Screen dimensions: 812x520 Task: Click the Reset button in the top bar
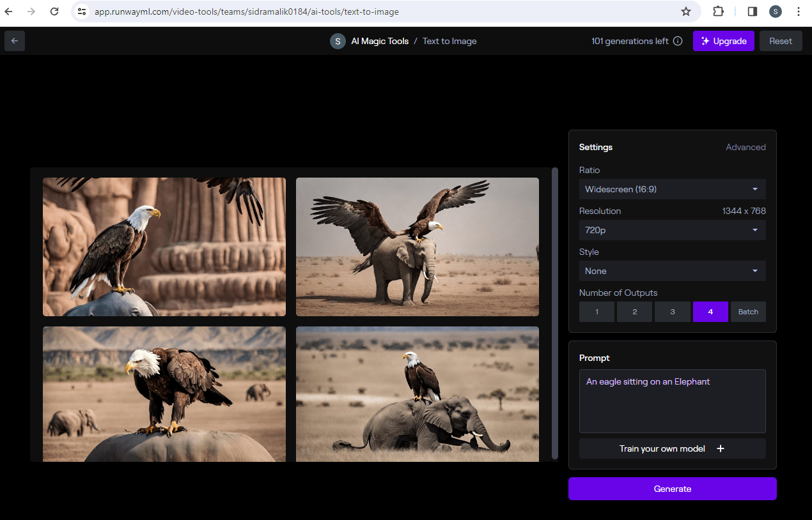tap(780, 41)
